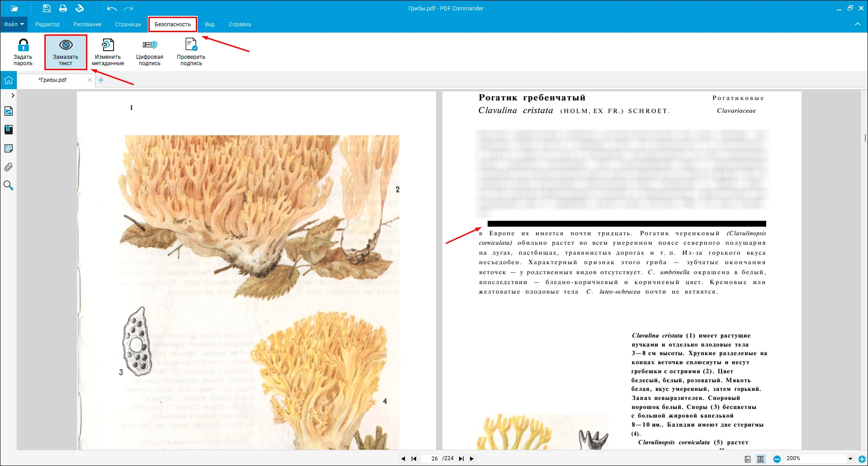Image resolution: width=868 pixels, height=466 pixels.
Task: Click the vertical scrollbar thumb
Action: click(865, 137)
